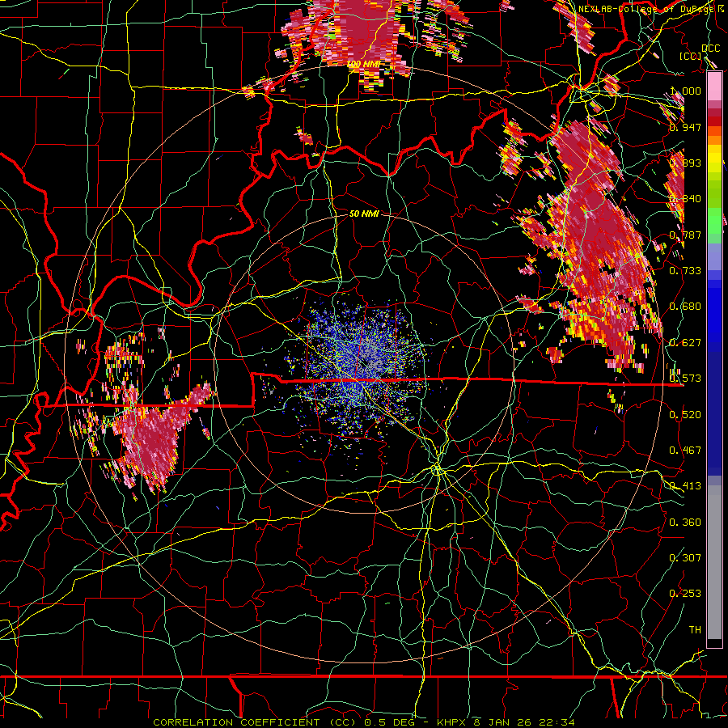Screen dimensions: 728x728
Task: Click the 0.627 scale value
Action: tap(685, 343)
